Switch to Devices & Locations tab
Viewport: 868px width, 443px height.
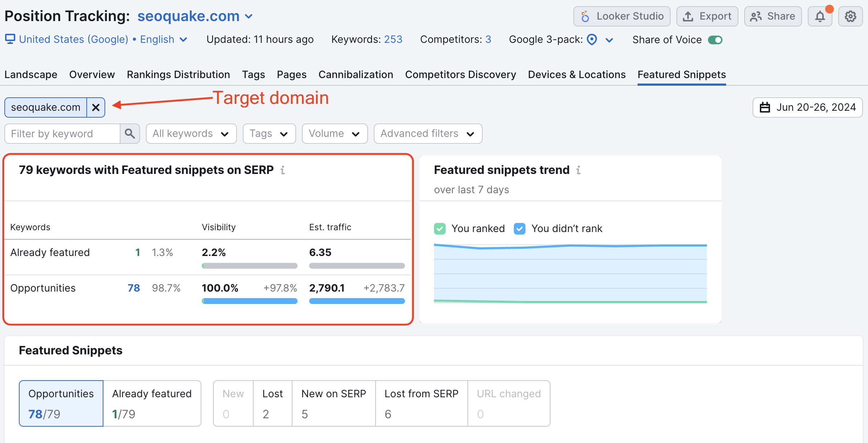coord(577,74)
